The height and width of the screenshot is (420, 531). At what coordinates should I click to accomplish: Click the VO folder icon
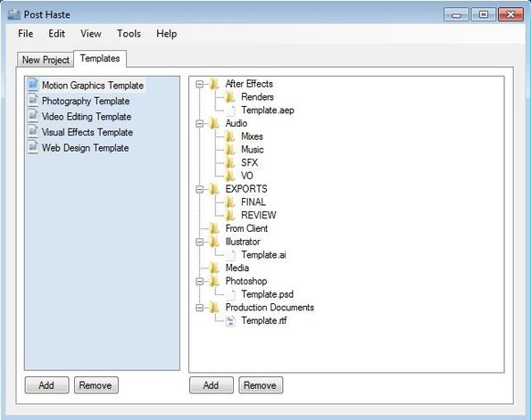click(230, 176)
